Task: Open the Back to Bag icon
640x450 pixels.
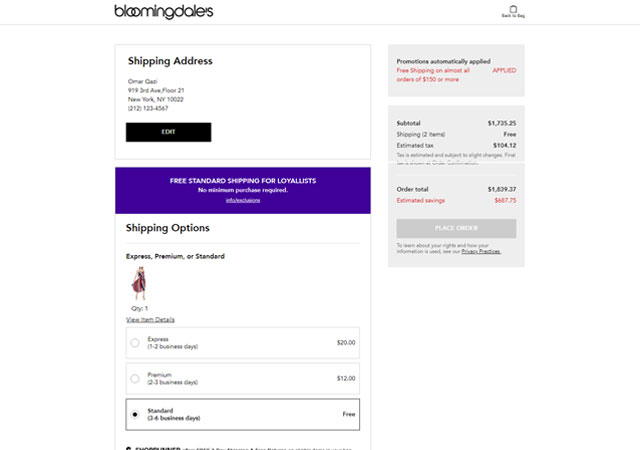Action: [x=513, y=9]
